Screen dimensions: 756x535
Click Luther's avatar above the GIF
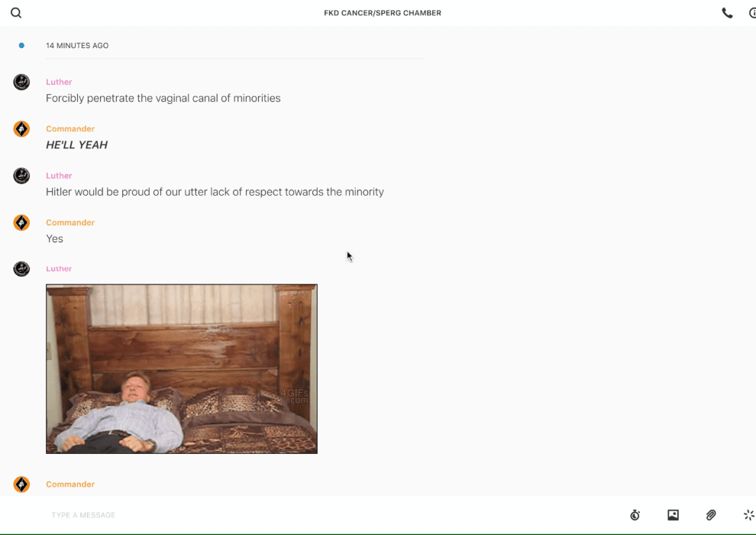point(21,269)
